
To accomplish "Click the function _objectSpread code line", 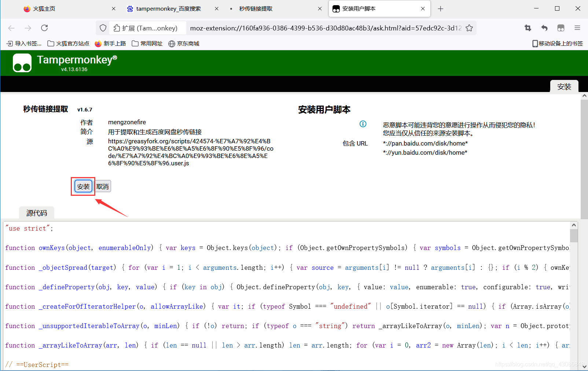I will coord(287,268).
